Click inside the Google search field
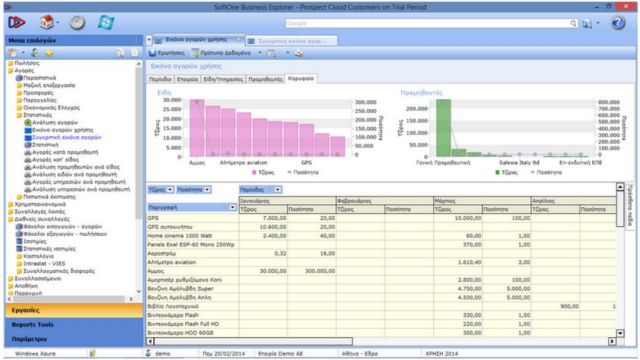The height and width of the screenshot is (360, 640). [x=428, y=24]
